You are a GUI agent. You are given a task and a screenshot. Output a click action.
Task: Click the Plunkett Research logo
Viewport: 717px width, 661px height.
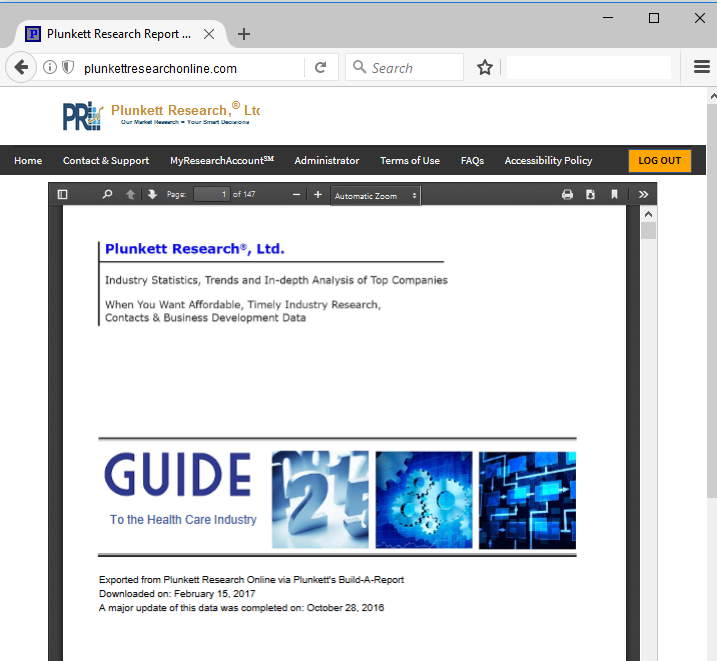pos(161,115)
